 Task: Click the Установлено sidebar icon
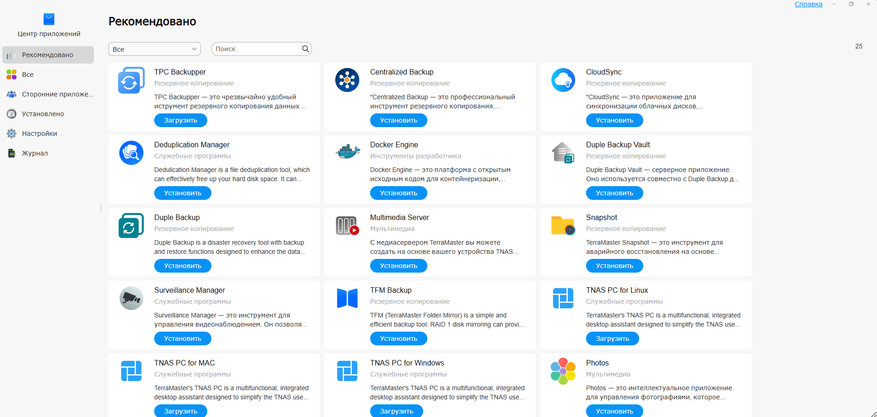[11, 113]
